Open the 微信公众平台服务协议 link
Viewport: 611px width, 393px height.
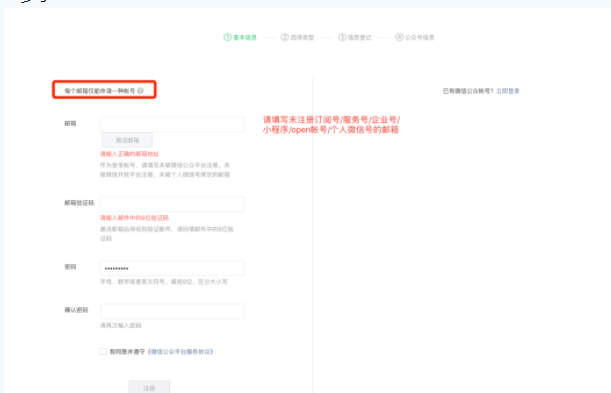180,352
